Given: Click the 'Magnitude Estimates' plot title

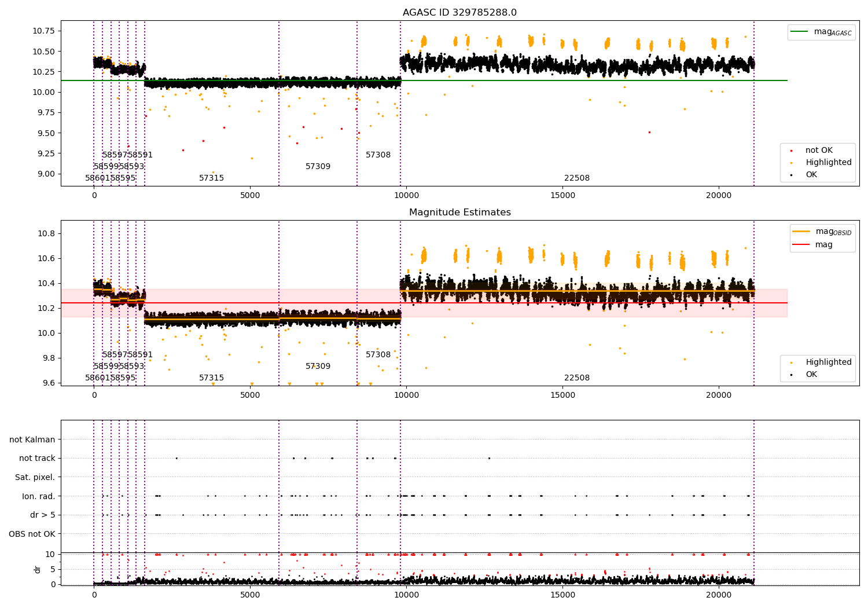Looking at the screenshot, I should [459, 213].
